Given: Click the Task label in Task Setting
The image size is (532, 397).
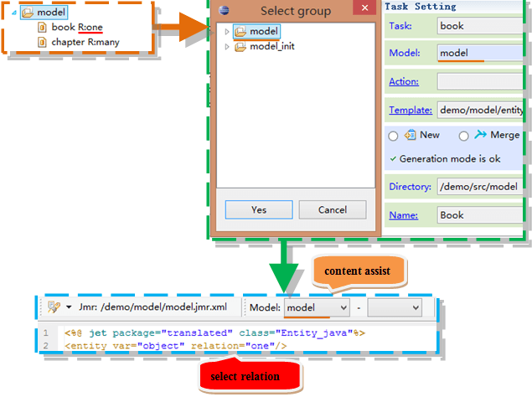Looking at the screenshot, I should [400, 26].
